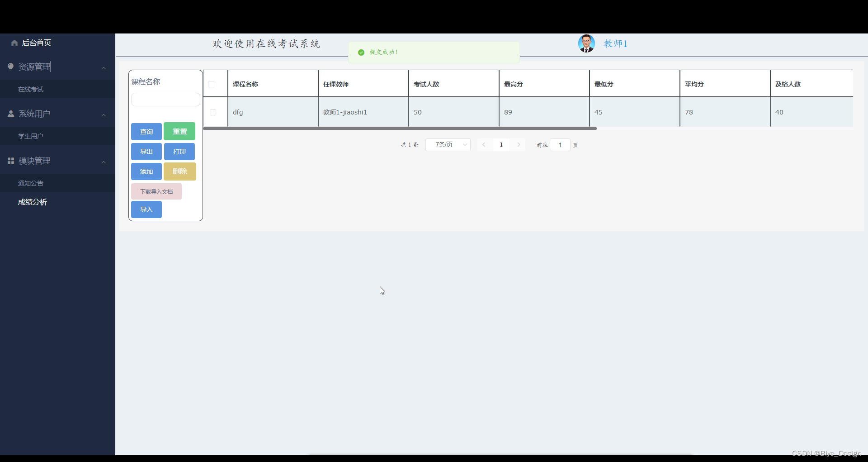Click the 教师1 username link
This screenshot has width=868, height=462.
[x=615, y=43]
